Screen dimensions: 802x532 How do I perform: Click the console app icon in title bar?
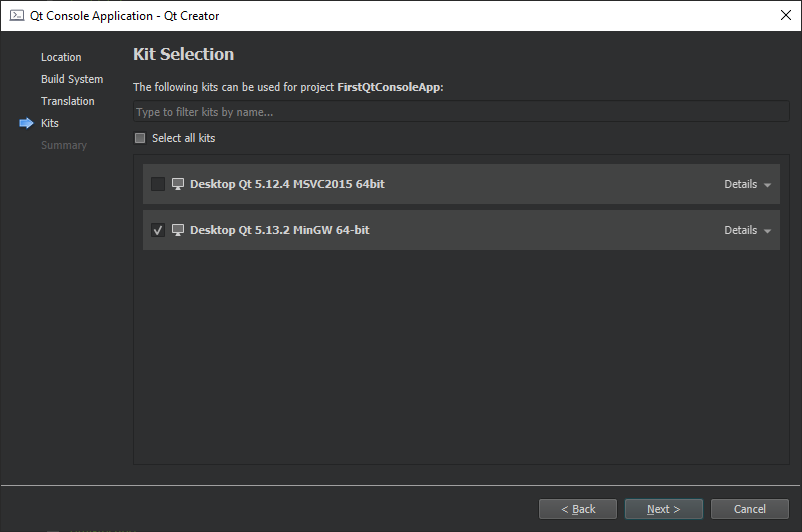17,15
